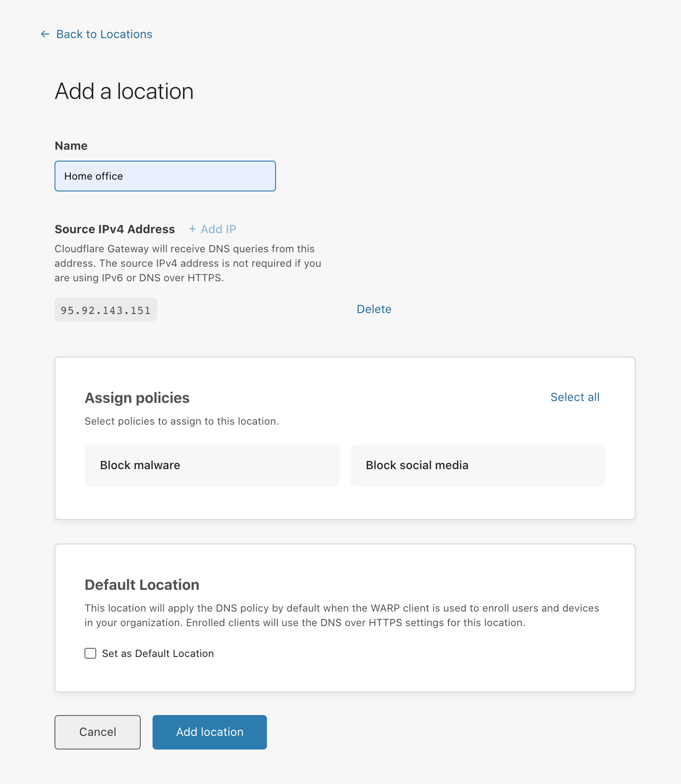This screenshot has height=784, width=681.
Task: Click the Source IPv4 Address label
Action: [114, 229]
